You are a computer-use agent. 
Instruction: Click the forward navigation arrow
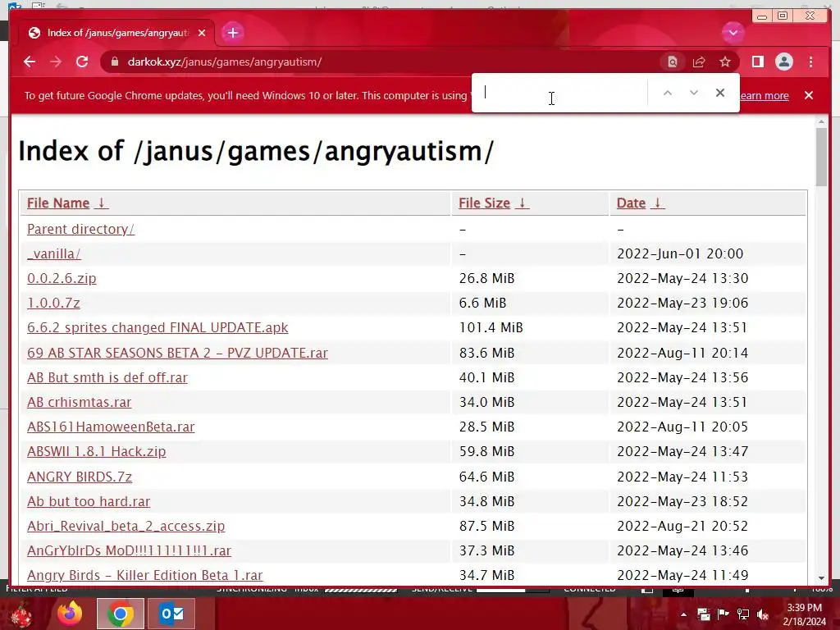tap(56, 62)
